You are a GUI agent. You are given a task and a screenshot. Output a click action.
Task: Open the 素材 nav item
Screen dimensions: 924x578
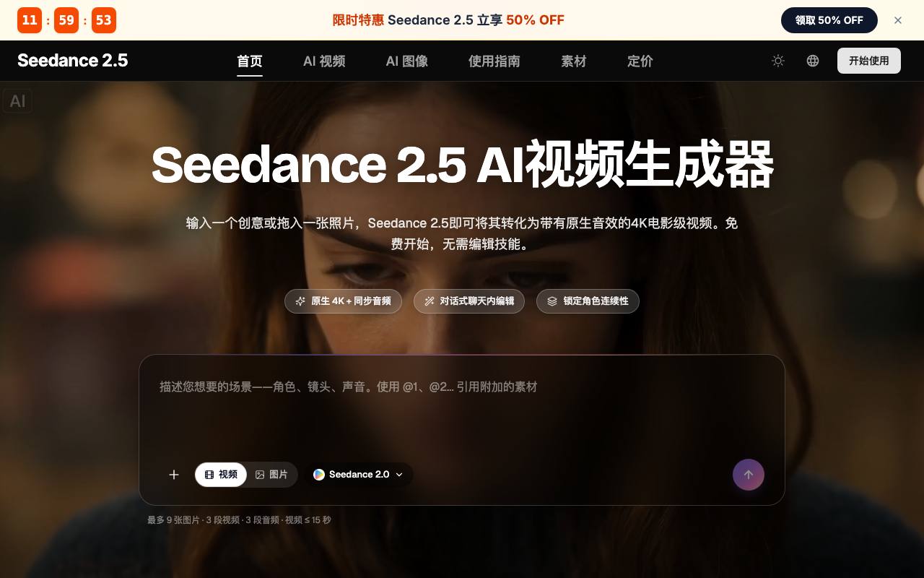(x=574, y=61)
